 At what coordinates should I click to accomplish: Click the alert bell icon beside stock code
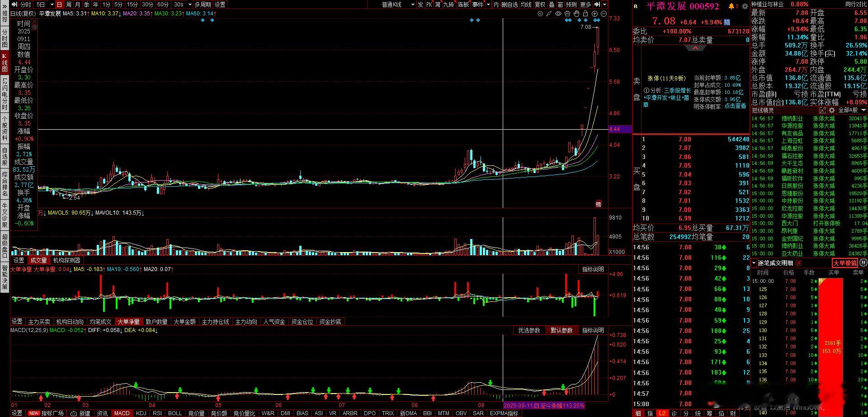(731, 6)
